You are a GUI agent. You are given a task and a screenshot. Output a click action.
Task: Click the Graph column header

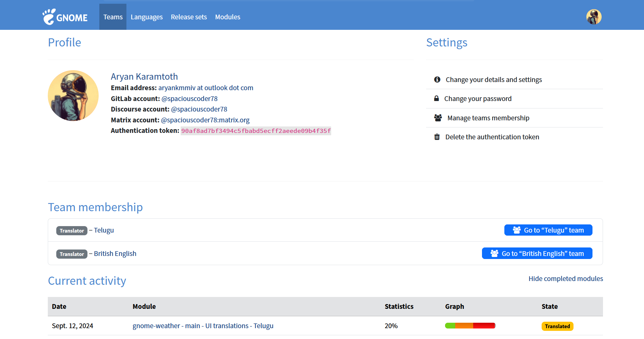click(455, 306)
